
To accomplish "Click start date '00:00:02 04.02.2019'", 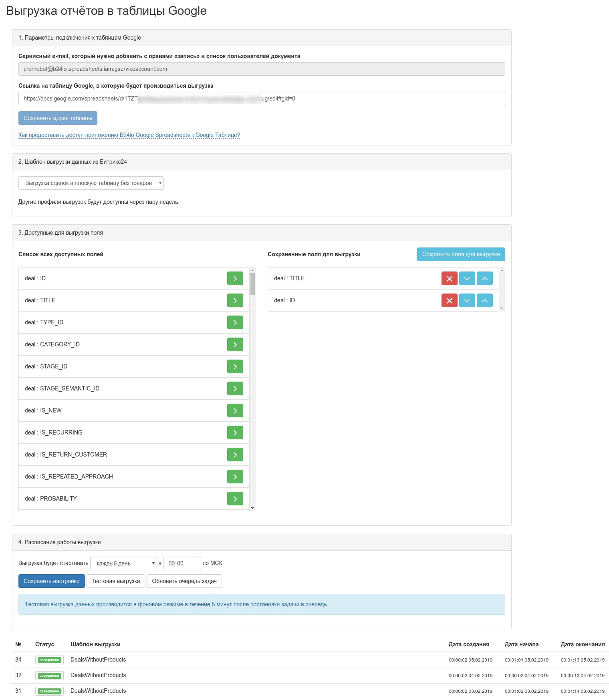I will [526, 676].
